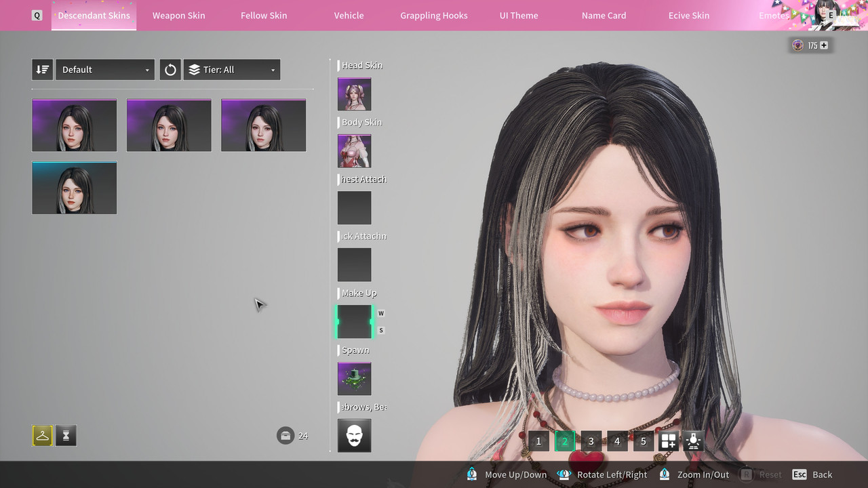Toggle the lighting lamp icon
868x488 pixels.
click(x=693, y=441)
